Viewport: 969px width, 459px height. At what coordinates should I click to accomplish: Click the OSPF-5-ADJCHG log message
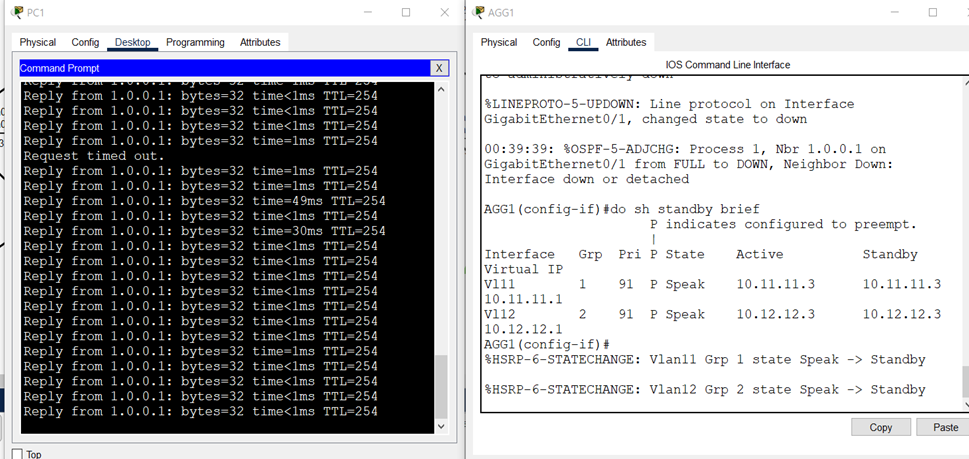pyautogui.click(x=689, y=164)
